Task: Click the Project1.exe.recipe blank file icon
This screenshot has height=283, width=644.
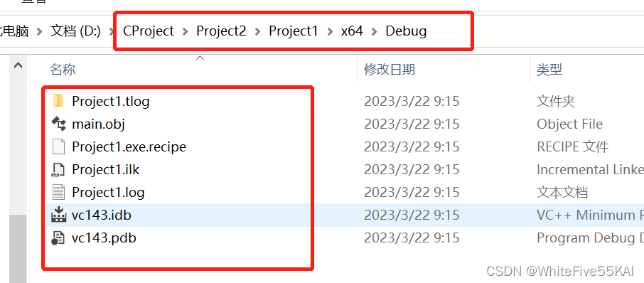Action: (58, 146)
